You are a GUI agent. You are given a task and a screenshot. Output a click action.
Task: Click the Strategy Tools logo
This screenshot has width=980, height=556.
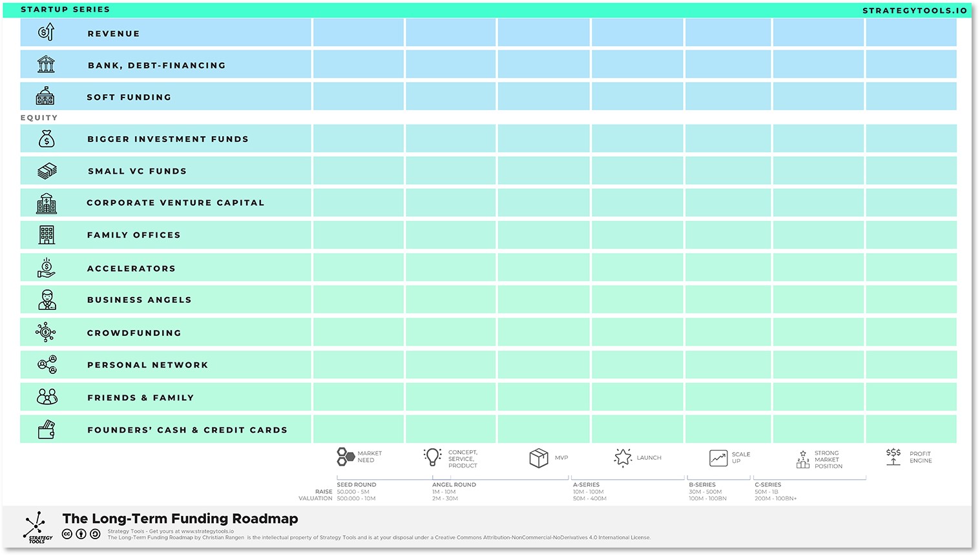pyautogui.click(x=37, y=528)
